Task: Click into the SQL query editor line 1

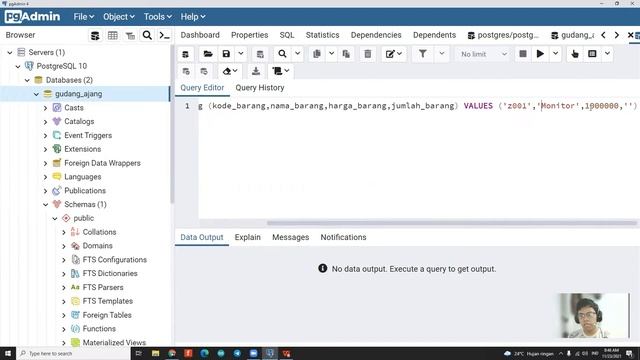Action: tap(417, 106)
